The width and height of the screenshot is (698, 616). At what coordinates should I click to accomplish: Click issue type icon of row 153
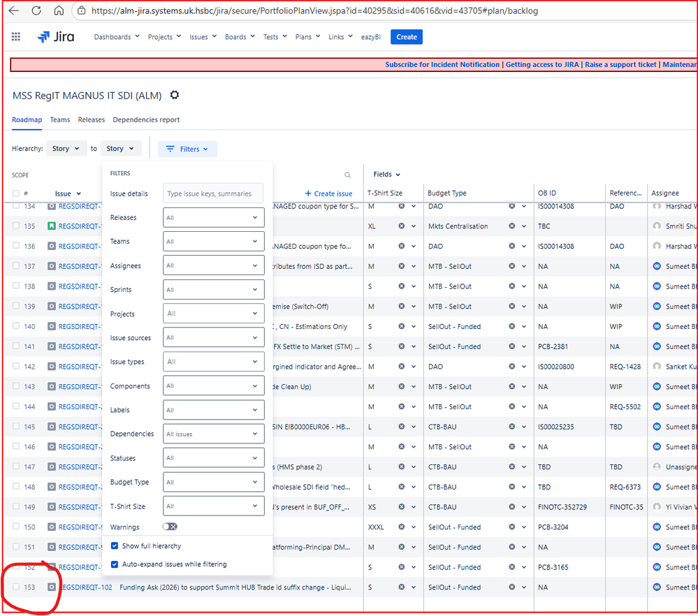[x=52, y=587]
